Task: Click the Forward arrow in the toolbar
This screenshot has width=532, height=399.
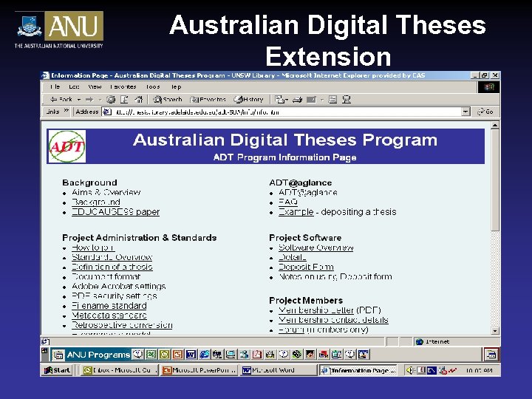Action: [x=89, y=100]
